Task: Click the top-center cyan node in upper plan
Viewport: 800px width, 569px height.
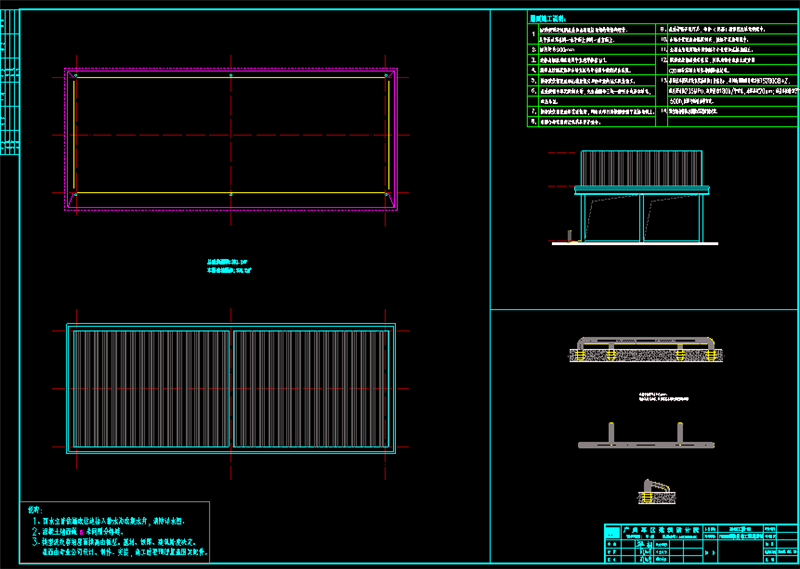Action: (231, 75)
